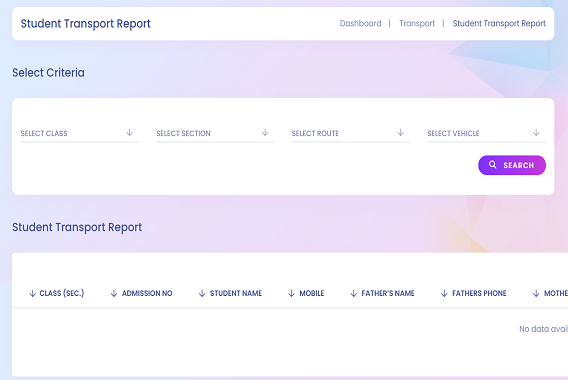
Task: Click the Select Route down arrow
Action: [x=400, y=133]
